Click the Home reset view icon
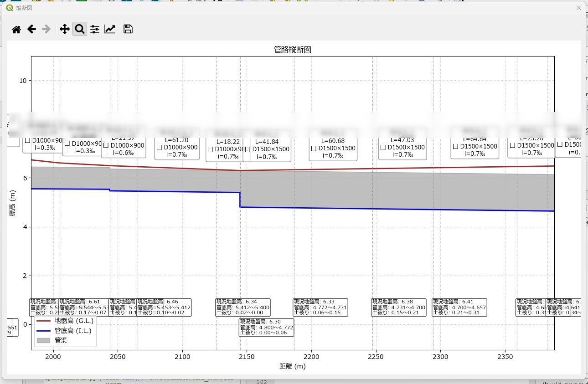This screenshot has height=384, width=588. (16, 30)
